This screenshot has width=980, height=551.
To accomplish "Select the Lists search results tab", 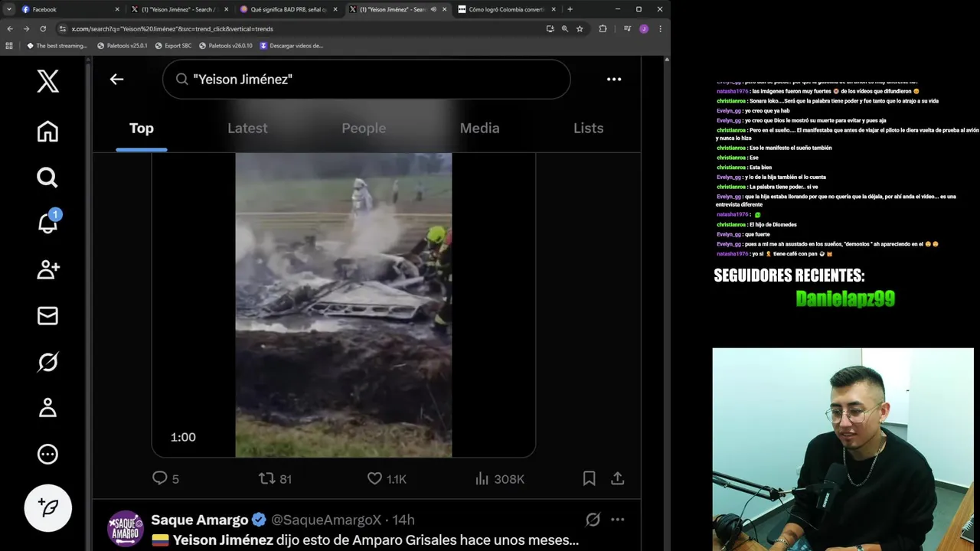I will click(589, 129).
